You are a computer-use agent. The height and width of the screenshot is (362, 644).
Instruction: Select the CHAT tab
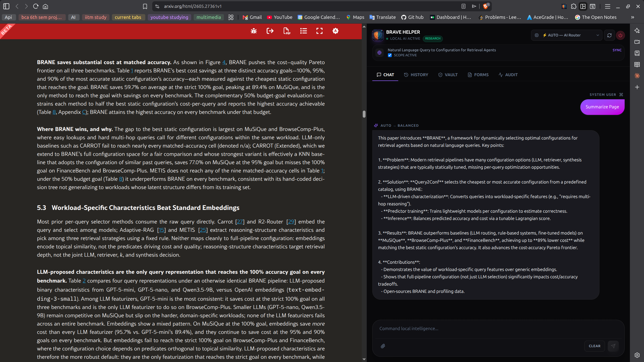pos(385,75)
